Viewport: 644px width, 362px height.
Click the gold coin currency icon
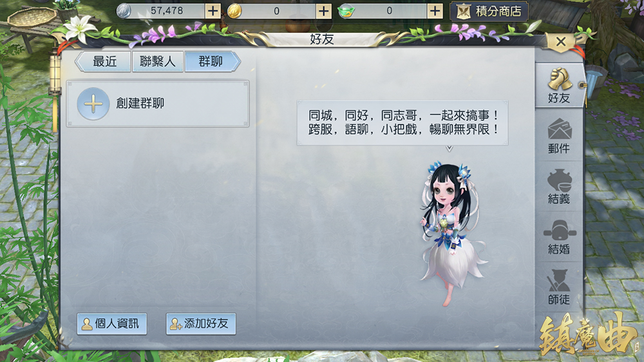tap(234, 11)
